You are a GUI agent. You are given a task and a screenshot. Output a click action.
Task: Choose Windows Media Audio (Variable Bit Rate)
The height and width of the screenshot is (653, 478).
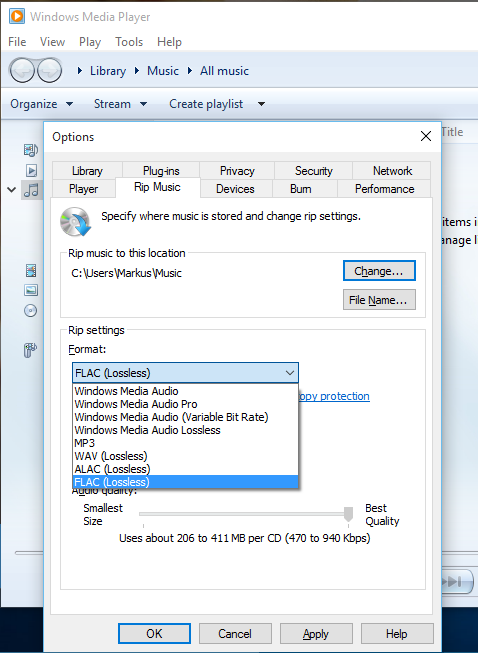pos(185,417)
